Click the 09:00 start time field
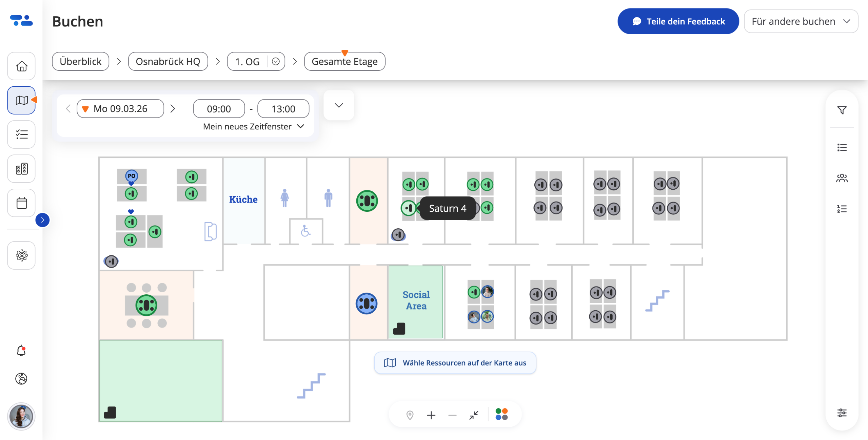868x440 pixels. [219, 108]
